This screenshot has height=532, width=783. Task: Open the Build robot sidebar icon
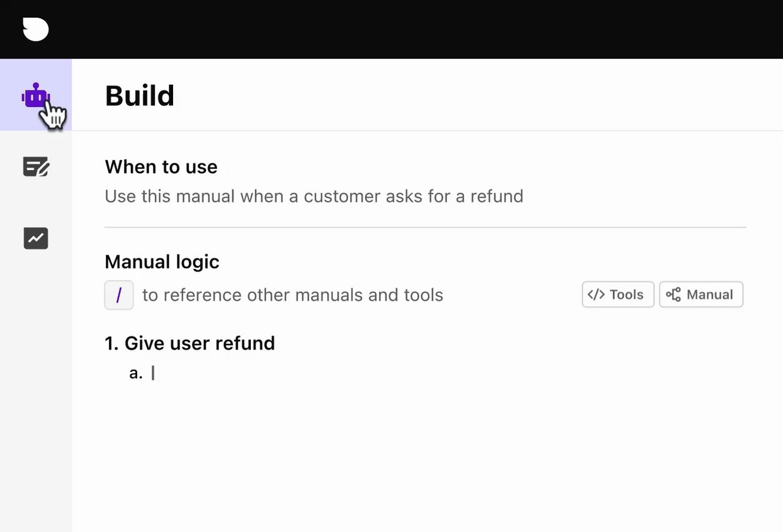pyautogui.click(x=35, y=95)
